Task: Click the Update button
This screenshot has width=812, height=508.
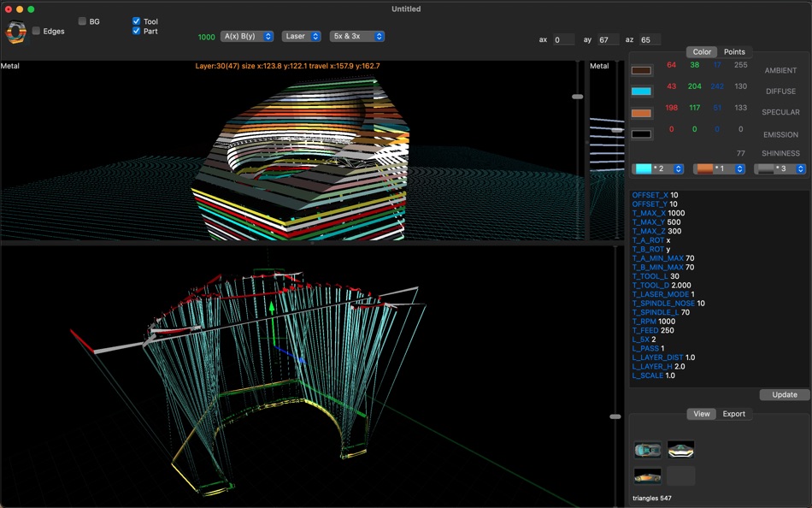Action: tap(785, 395)
